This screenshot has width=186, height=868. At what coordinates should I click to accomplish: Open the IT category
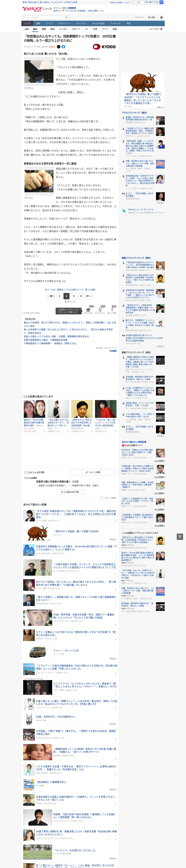coord(86,29)
